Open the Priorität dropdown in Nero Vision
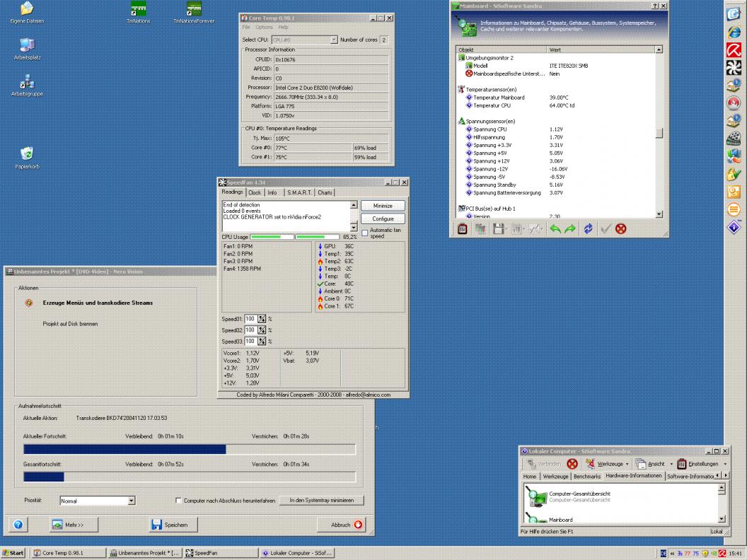747x560 pixels. 131,501
